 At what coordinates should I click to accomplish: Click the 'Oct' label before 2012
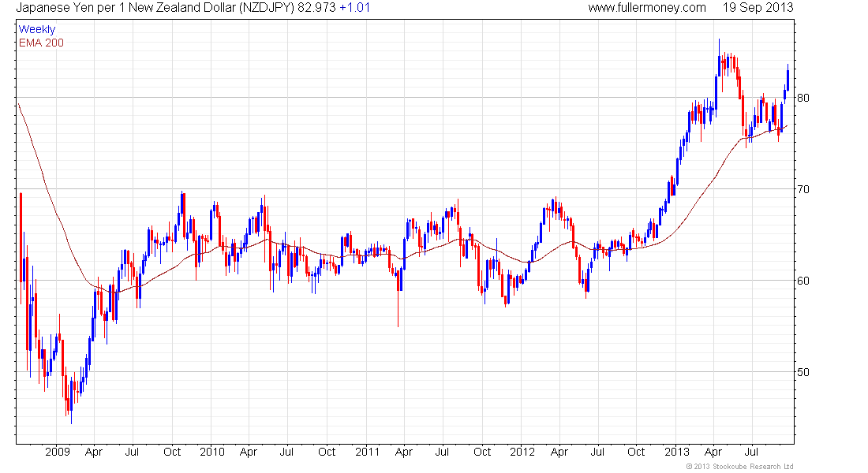pos(482,452)
